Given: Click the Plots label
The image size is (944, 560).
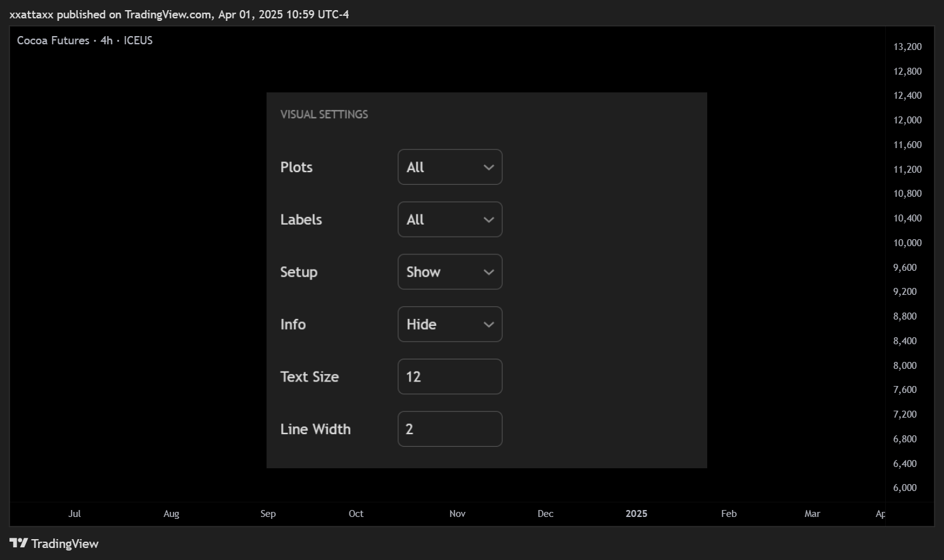Looking at the screenshot, I should pos(296,167).
